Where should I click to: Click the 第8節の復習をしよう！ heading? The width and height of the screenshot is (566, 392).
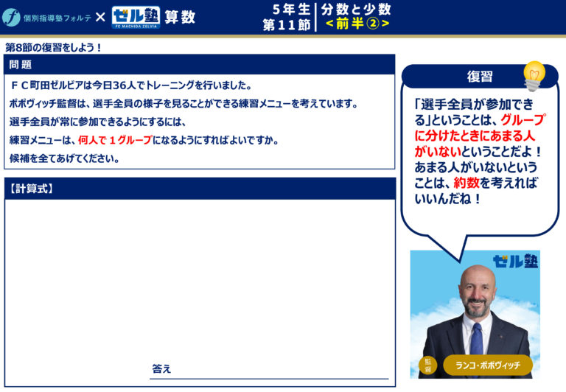54,47
